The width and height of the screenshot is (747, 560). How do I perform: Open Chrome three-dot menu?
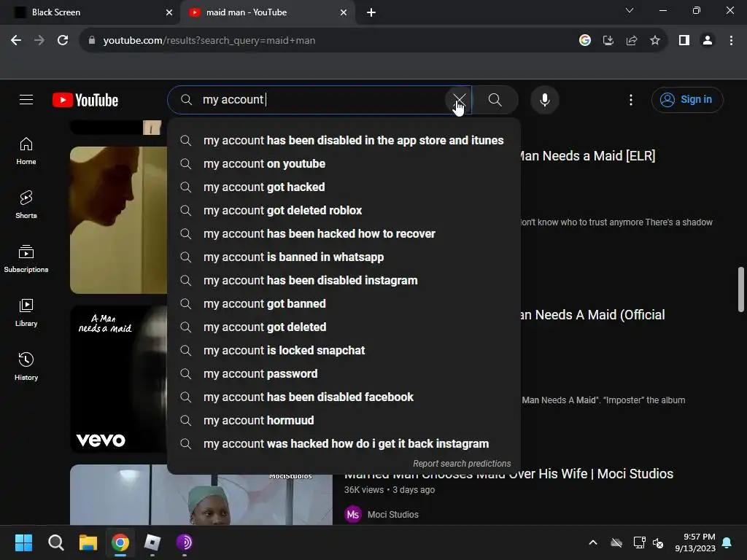pyautogui.click(x=731, y=41)
